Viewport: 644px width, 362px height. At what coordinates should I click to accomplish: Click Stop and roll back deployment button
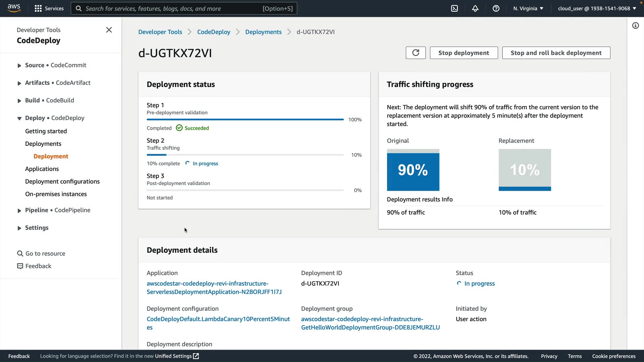556,53
